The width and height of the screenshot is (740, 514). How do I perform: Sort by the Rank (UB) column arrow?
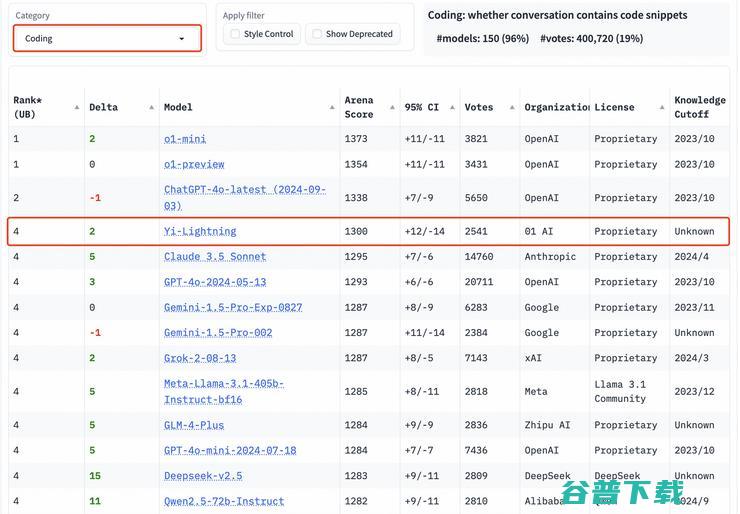(77, 108)
